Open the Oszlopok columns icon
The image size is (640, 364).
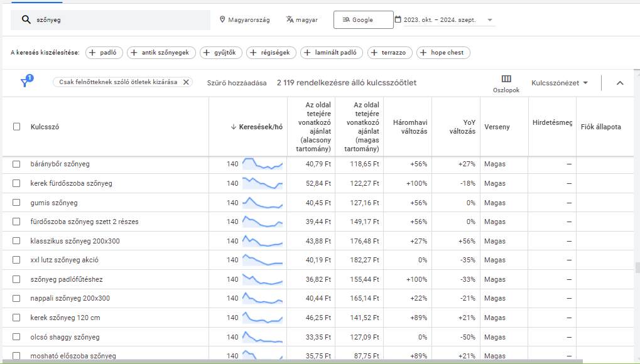coord(506,79)
